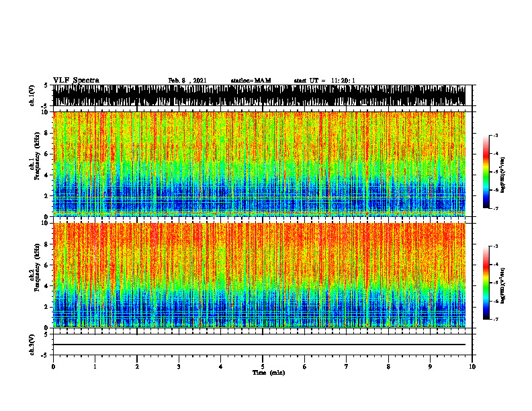Click the "2" kHz tick of ch.2 spectrogram
The width and height of the screenshot is (532, 411).
pos(46,307)
